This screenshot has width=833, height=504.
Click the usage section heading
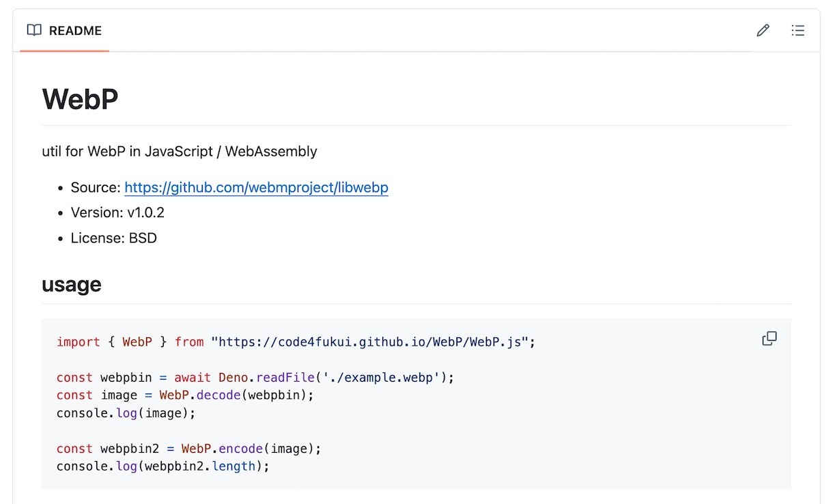[72, 284]
